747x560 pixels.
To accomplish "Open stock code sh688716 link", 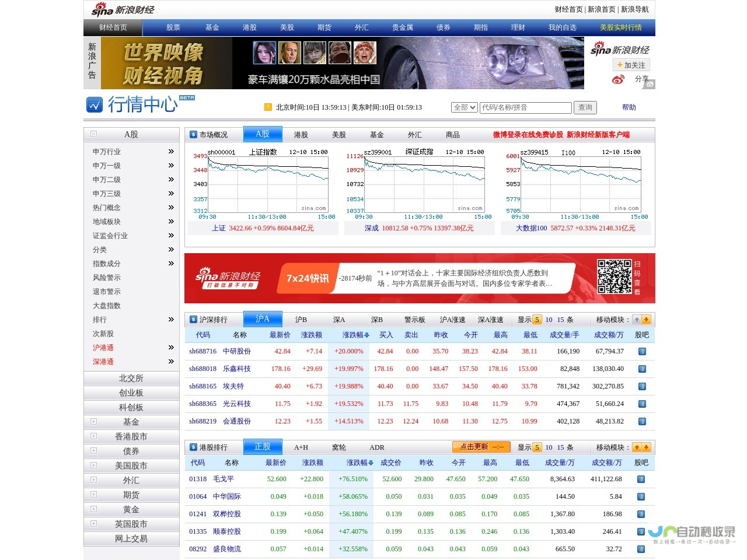I will (203, 351).
